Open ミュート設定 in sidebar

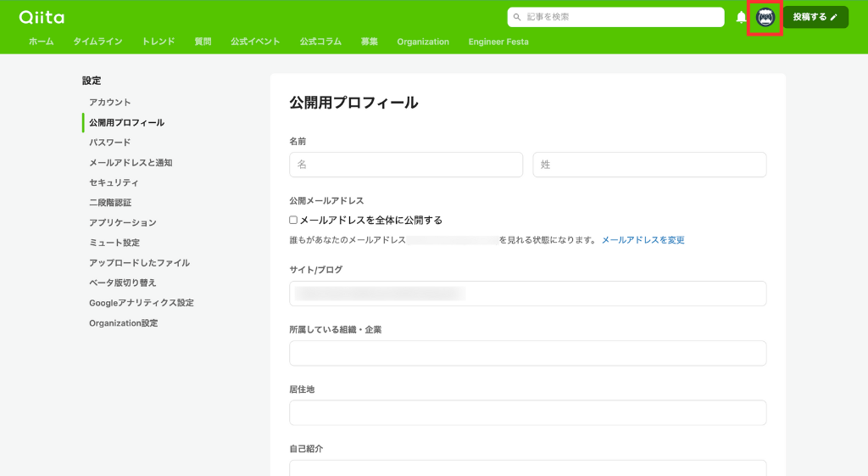pyautogui.click(x=114, y=243)
